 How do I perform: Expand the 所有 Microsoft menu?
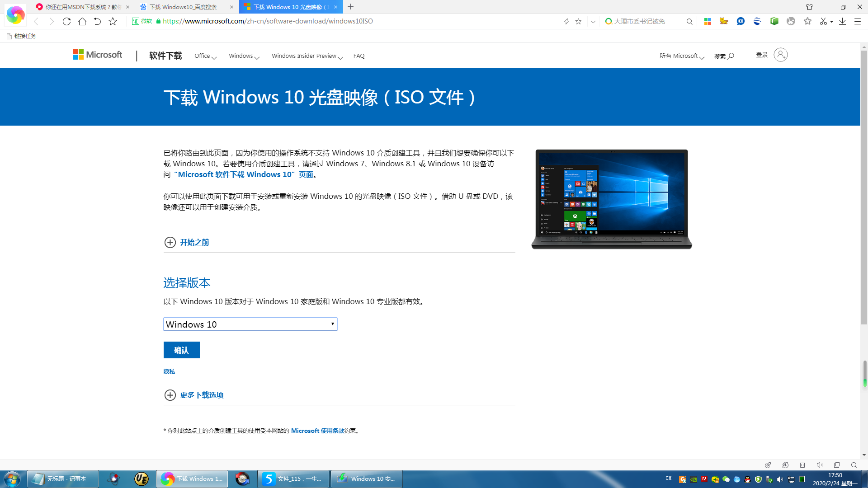682,56
